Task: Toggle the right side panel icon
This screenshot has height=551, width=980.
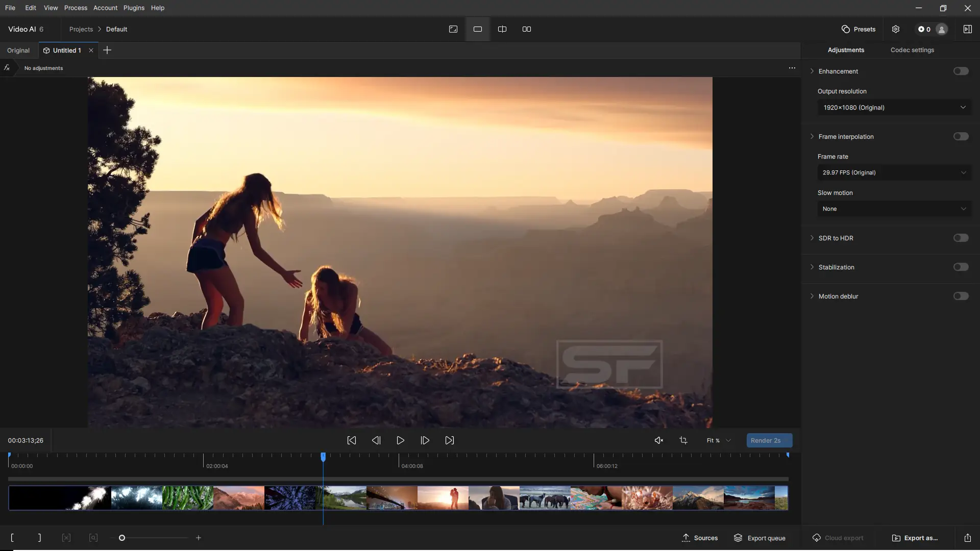Action: (967, 29)
